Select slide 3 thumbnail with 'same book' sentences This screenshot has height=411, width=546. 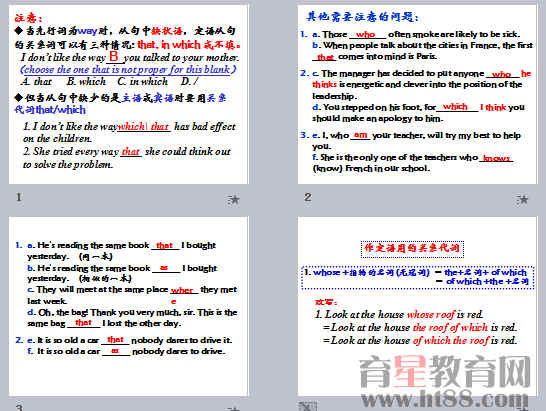(128, 306)
